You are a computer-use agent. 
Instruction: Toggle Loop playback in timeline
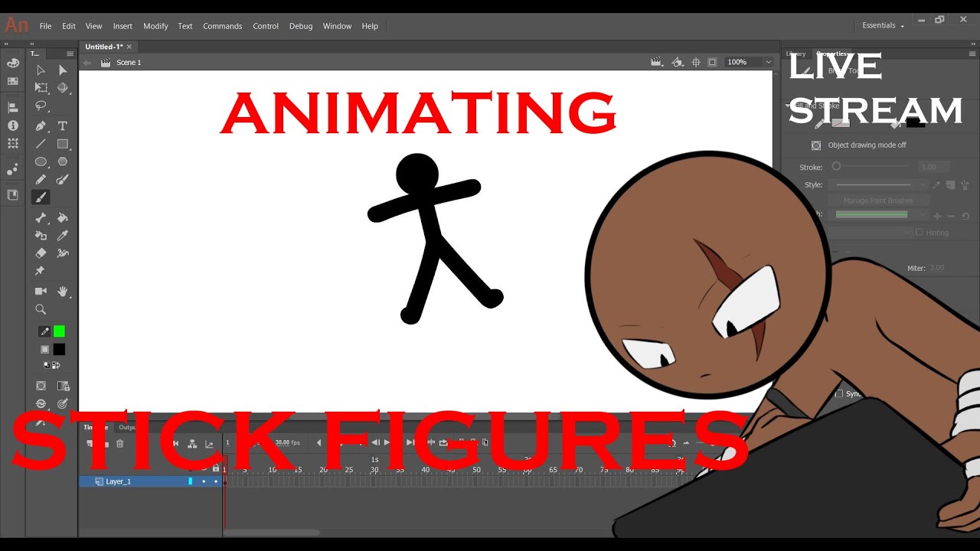443,442
